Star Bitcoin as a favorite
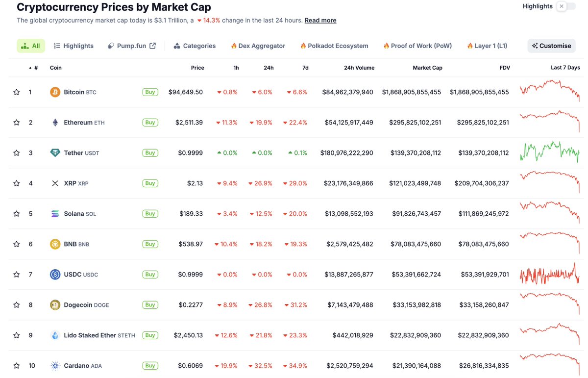This screenshot has height=378, width=588. point(17,92)
